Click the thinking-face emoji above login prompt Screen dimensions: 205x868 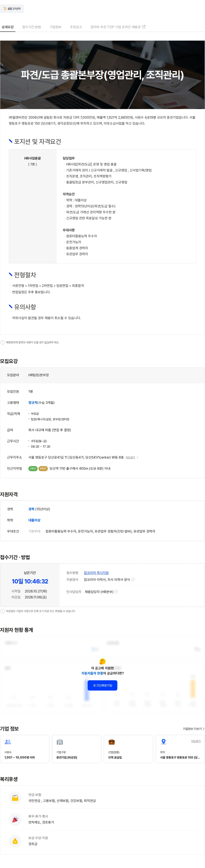[103, 661]
